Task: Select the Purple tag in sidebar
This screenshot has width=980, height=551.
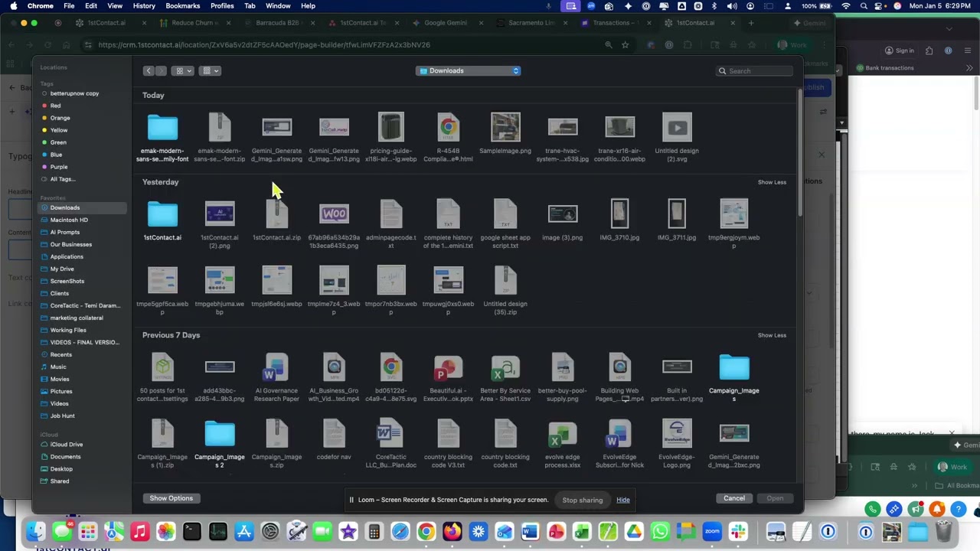Action: click(59, 167)
